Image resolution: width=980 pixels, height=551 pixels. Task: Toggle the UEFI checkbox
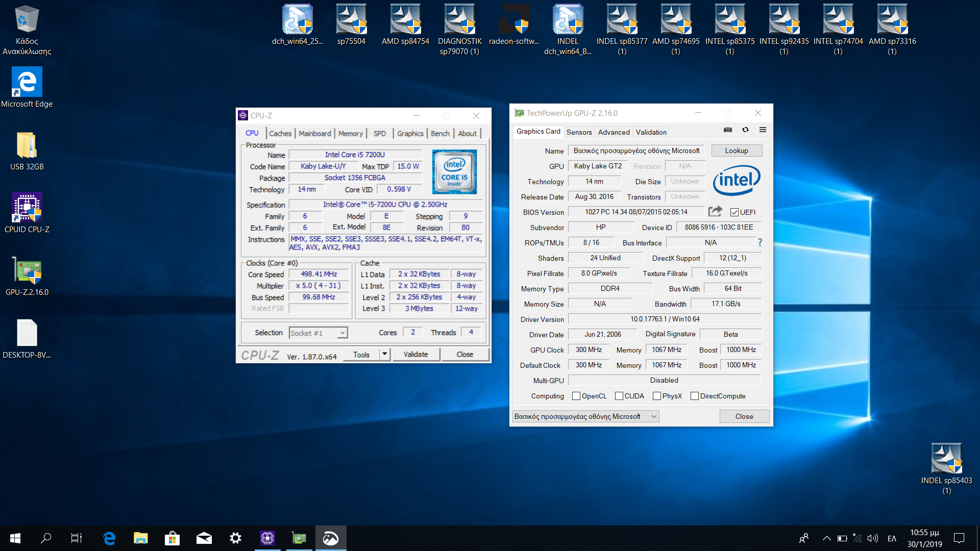coord(734,212)
